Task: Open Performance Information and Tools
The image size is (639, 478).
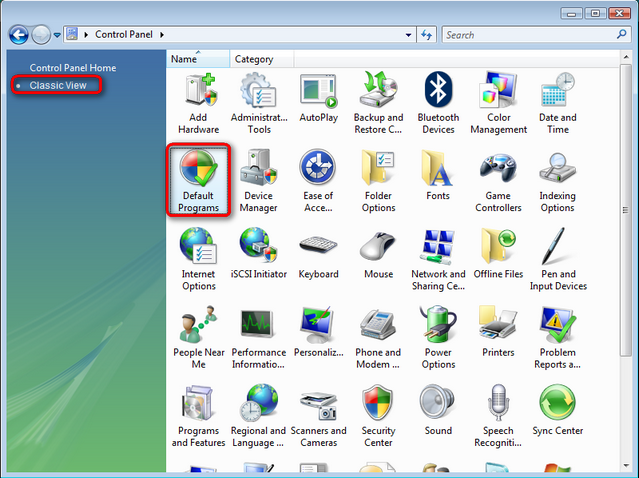Action: click(x=259, y=337)
